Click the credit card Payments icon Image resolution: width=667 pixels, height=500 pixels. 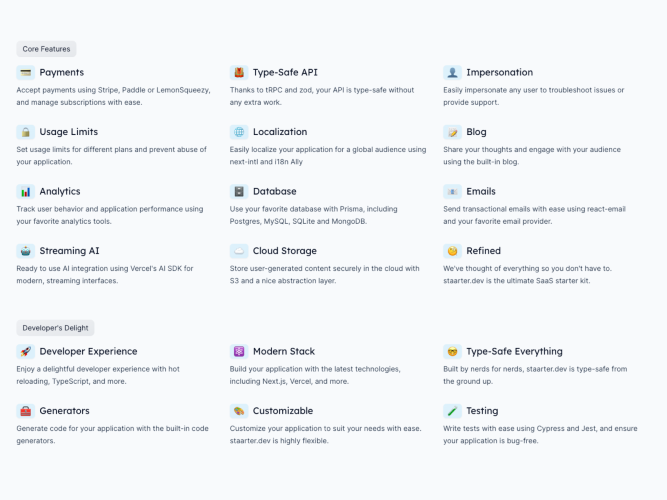(26, 72)
